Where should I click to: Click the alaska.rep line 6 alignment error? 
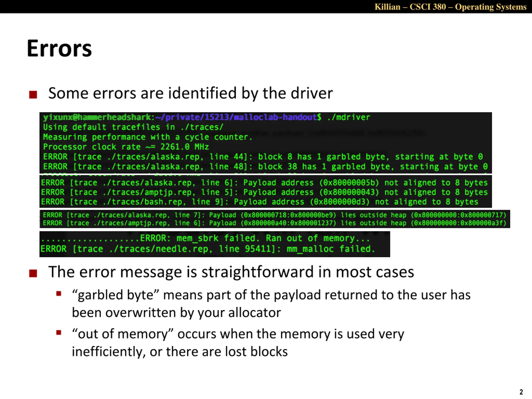[x=264, y=183]
